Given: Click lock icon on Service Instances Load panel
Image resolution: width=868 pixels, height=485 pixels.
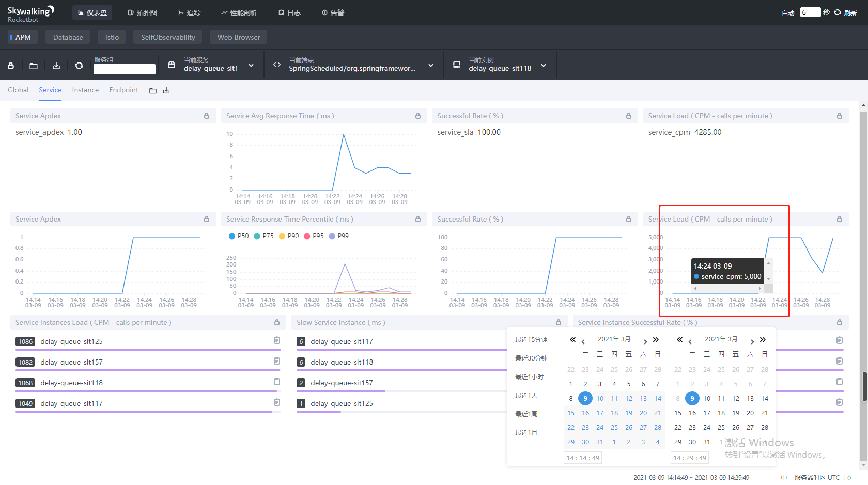Looking at the screenshot, I should point(277,322).
